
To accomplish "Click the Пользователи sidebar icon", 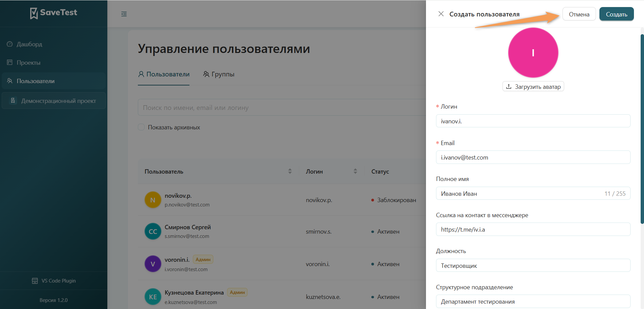I will [x=9, y=81].
